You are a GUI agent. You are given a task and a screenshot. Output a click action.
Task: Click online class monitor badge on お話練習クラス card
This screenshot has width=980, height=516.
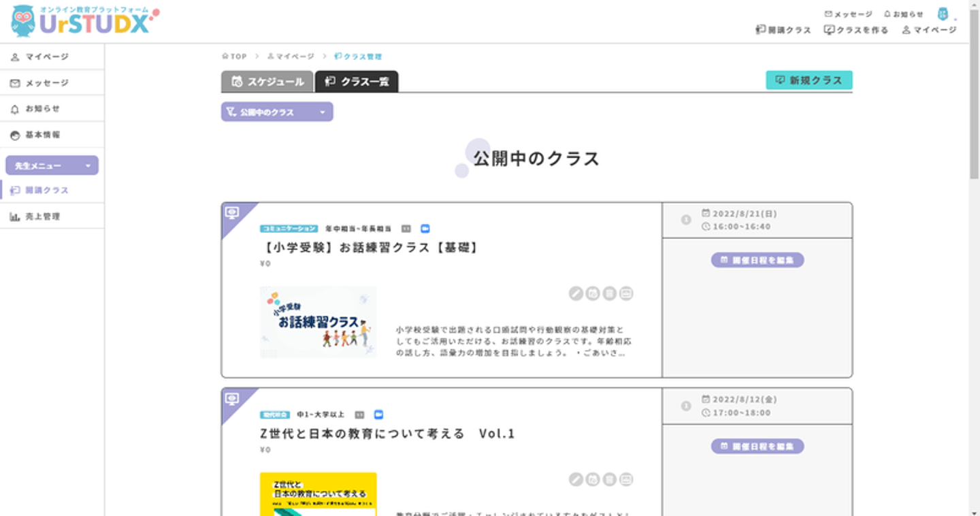(232, 213)
